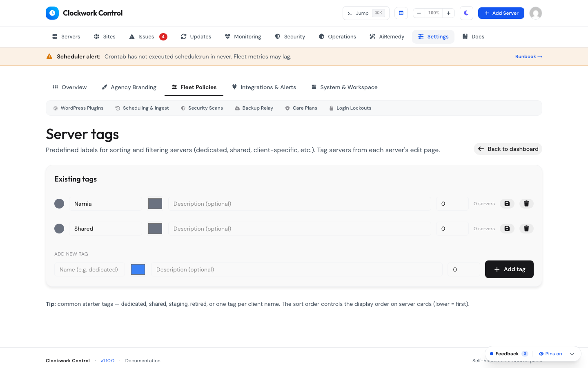The height and width of the screenshot is (368, 588).
Task: Save the Narnia tag row
Action: 507,204
